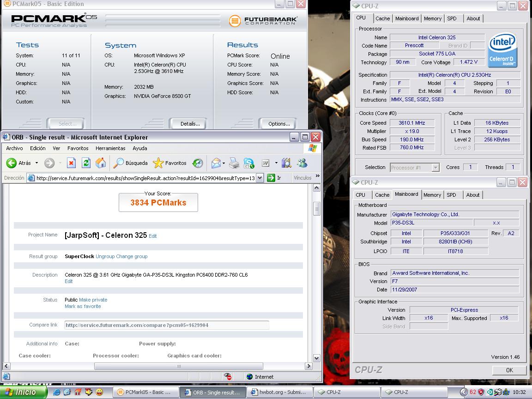This screenshot has width=532, height=399.
Task: Click the Windows flag logo in IE
Action: tap(313, 148)
